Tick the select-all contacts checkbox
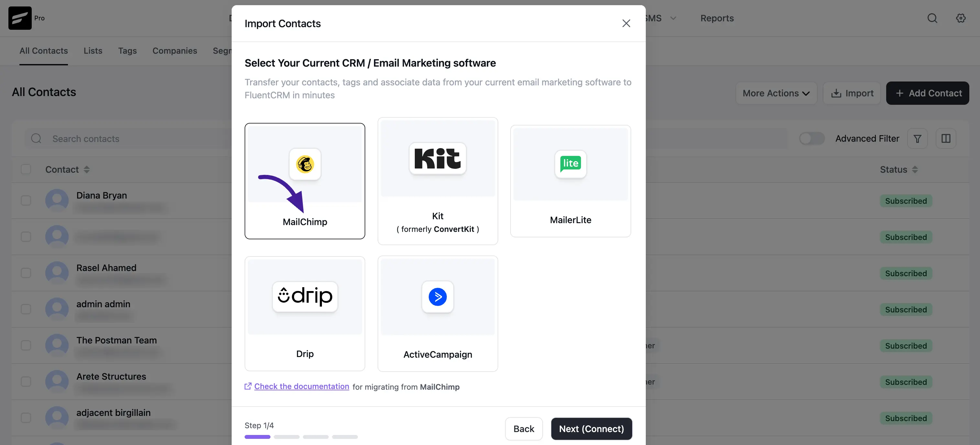The height and width of the screenshot is (445, 980). [x=26, y=169]
